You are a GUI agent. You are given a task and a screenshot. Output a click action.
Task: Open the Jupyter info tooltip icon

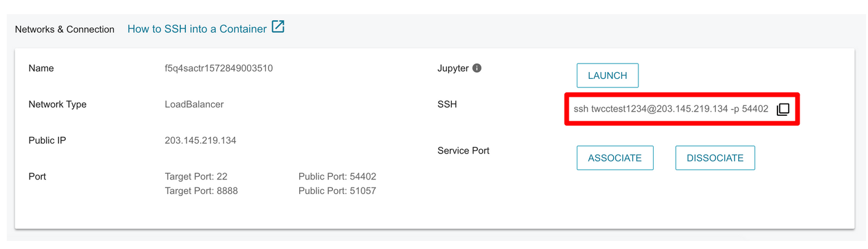click(476, 68)
